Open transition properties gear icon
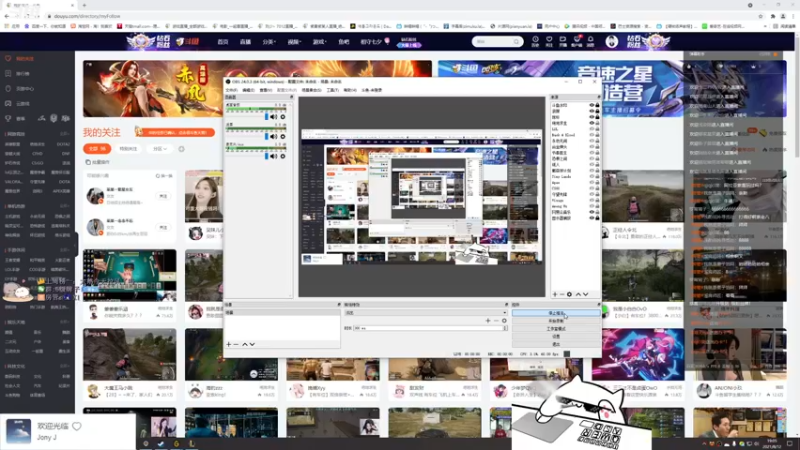 [504, 321]
